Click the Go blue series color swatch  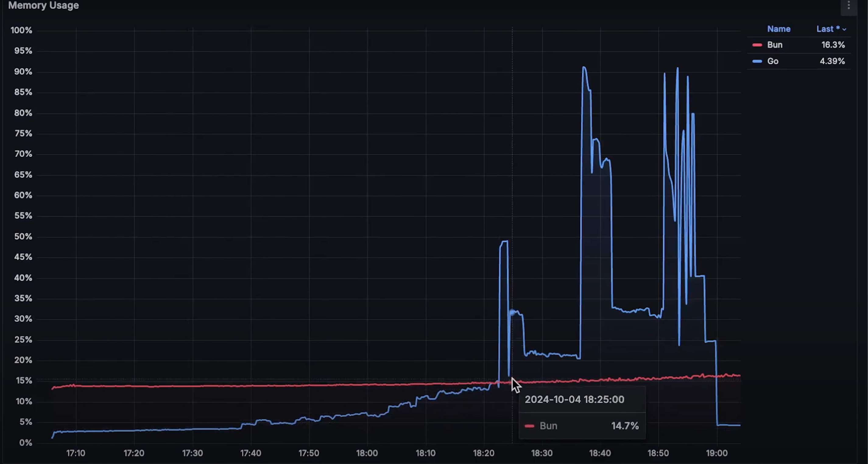(x=757, y=61)
